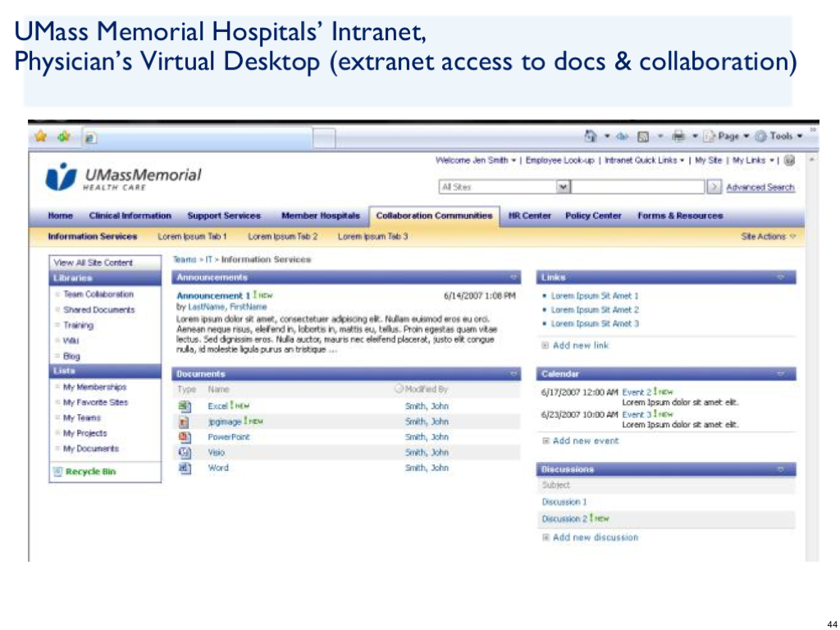Open the My Memberships list
The height and width of the screenshot is (630, 840).
(x=95, y=387)
